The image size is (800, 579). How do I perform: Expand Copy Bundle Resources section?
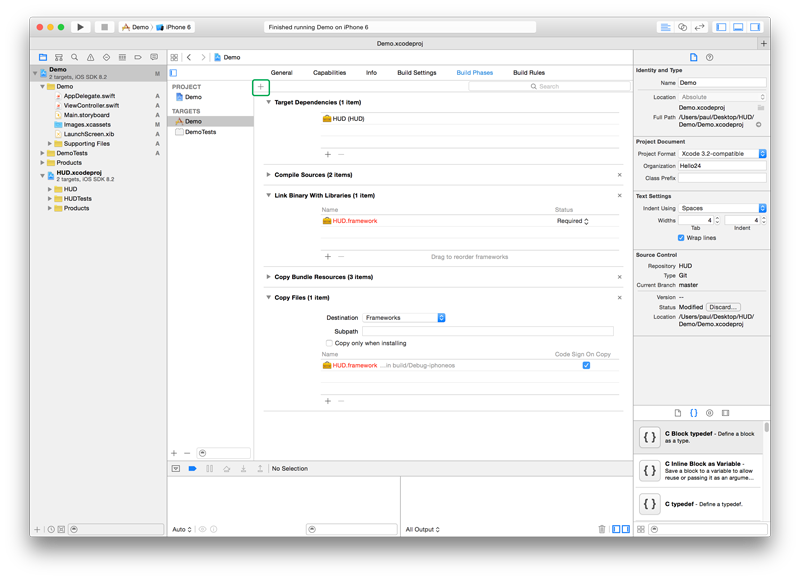pyautogui.click(x=268, y=277)
